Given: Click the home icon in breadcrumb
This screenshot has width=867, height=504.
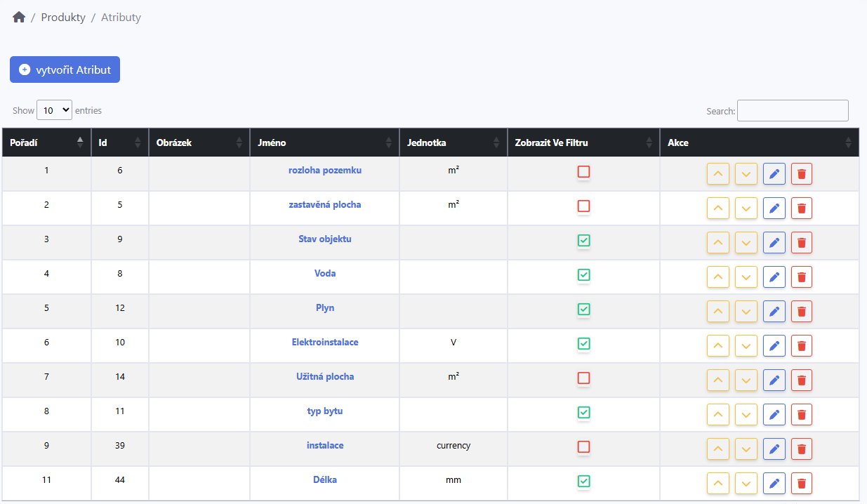Looking at the screenshot, I should tap(19, 18).
